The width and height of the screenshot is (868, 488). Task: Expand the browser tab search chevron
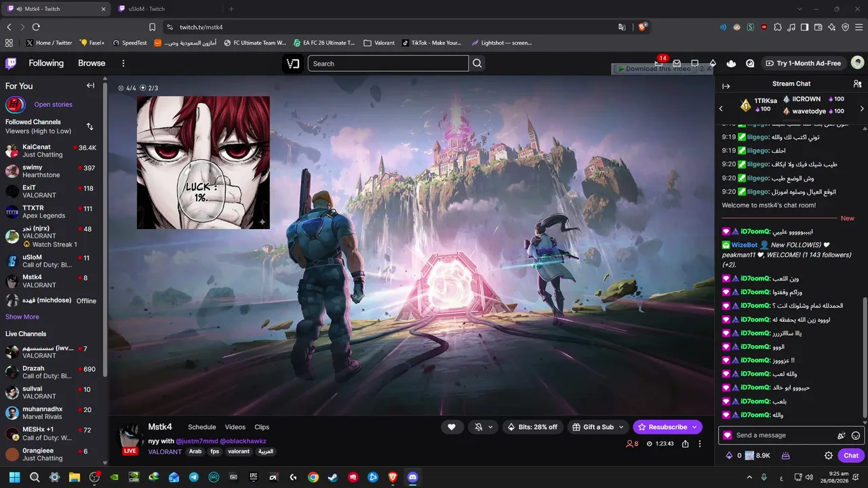tap(800, 9)
